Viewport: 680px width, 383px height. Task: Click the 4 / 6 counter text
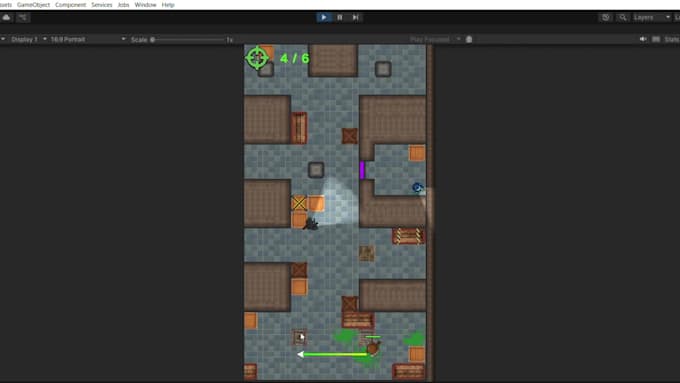coord(294,58)
